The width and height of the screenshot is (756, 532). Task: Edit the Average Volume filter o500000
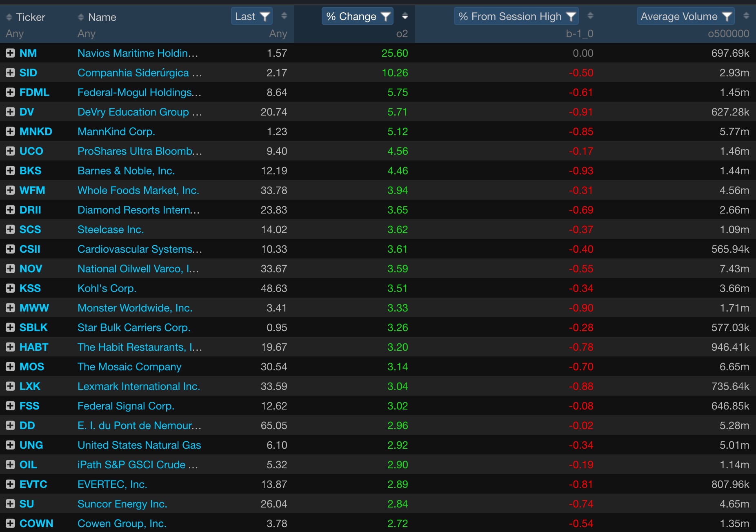pos(729,34)
